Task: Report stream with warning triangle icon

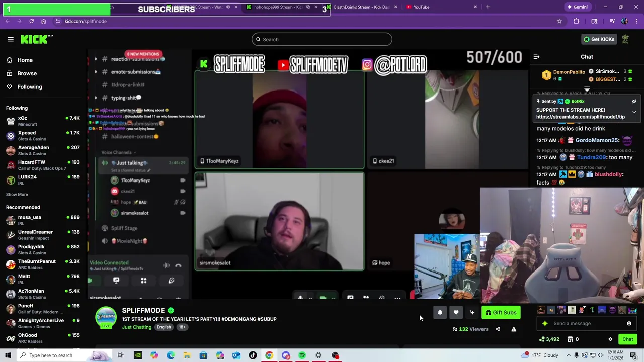Action: point(514,329)
